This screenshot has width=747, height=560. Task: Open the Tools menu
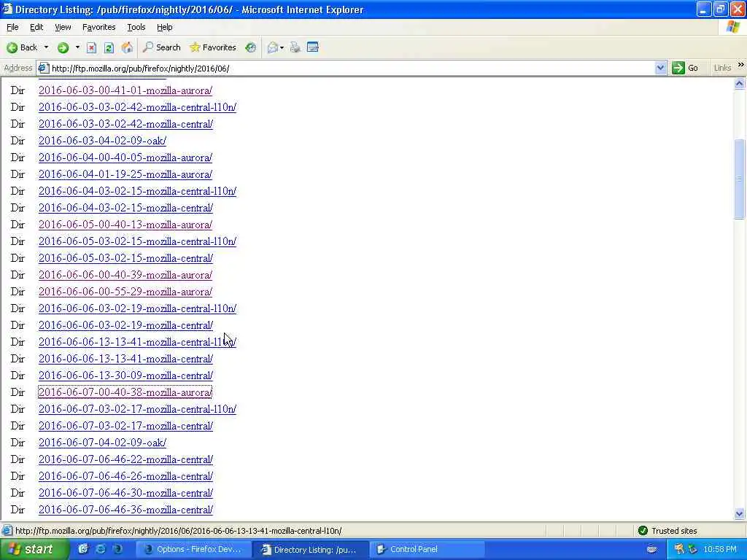[136, 27]
